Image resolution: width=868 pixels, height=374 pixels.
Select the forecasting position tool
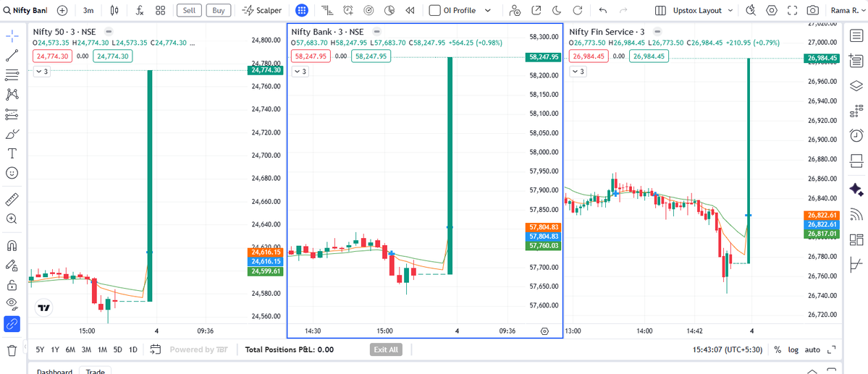pos(12,114)
